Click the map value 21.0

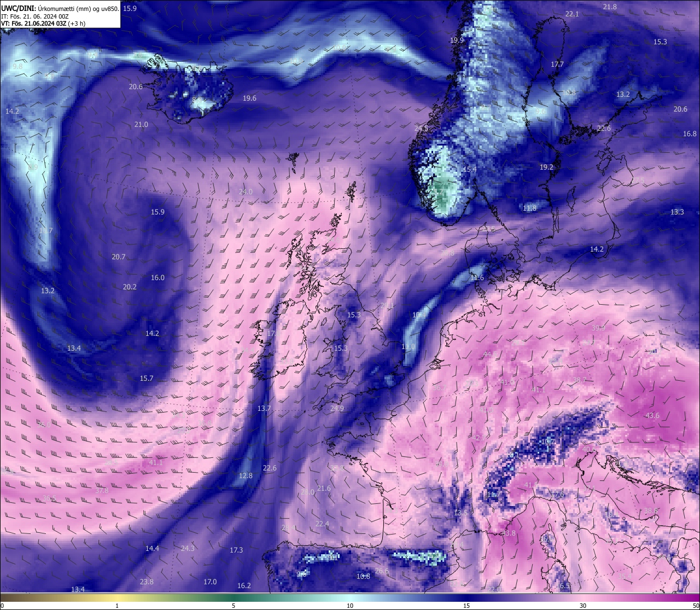tap(141, 125)
